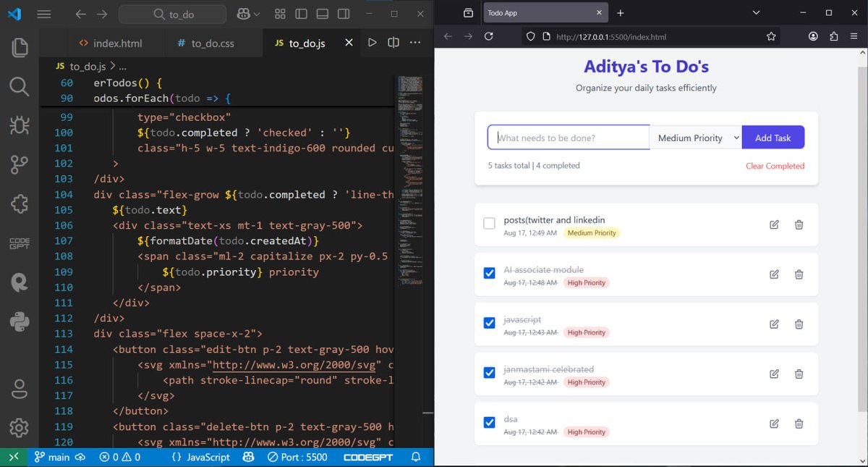Click Port : 5500 Live Server status
Screen dimensions: 868x467
tap(297, 457)
